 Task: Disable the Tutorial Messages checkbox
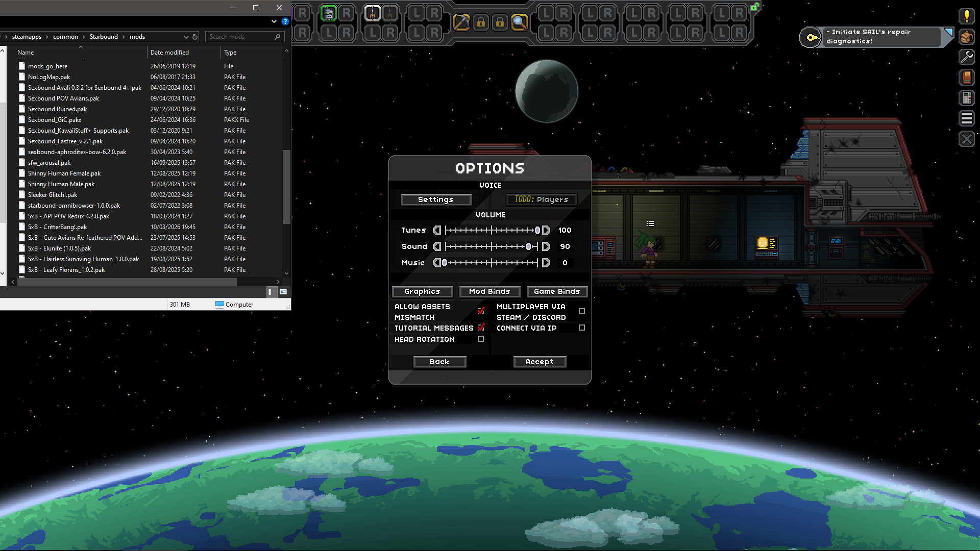click(481, 328)
